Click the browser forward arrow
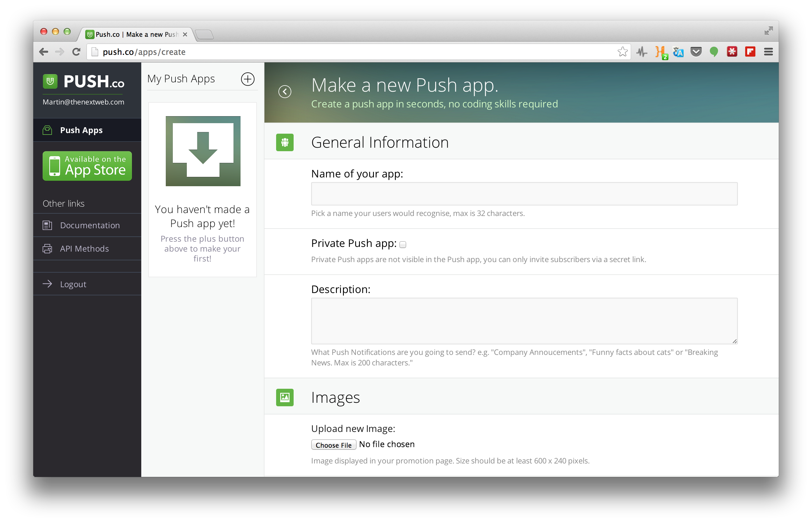Image resolution: width=812 pixels, height=523 pixels. 60,52
